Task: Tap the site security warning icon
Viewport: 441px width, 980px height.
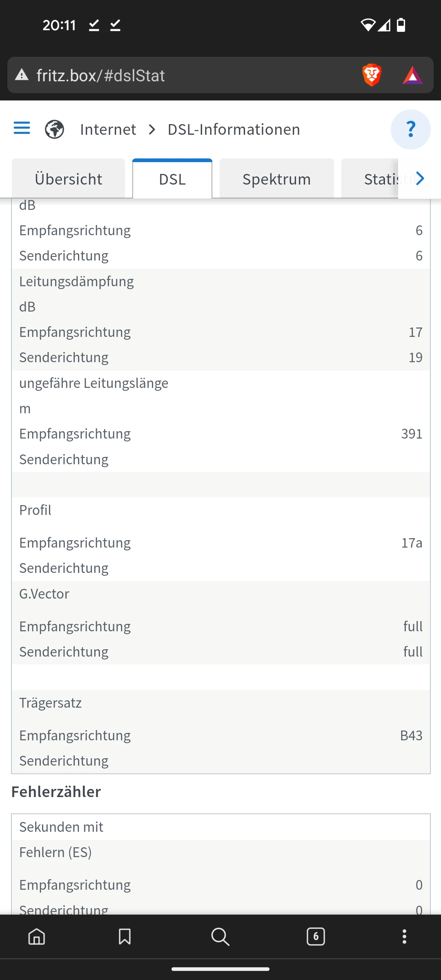Action: coord(22,75)
